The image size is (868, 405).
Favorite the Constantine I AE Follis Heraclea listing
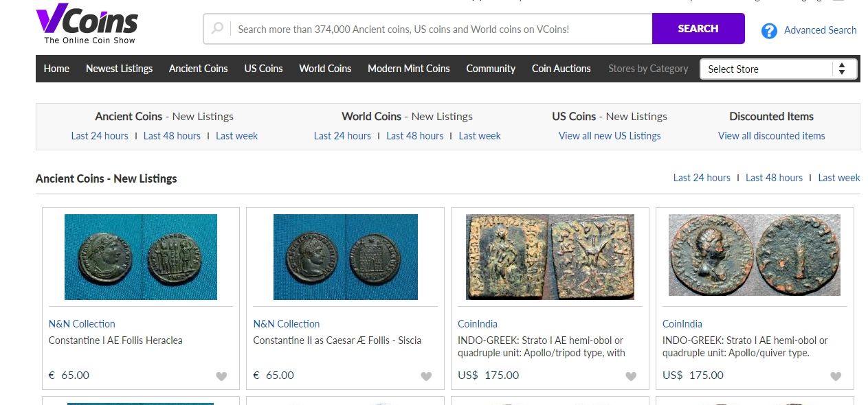click(x=221, y=376)
